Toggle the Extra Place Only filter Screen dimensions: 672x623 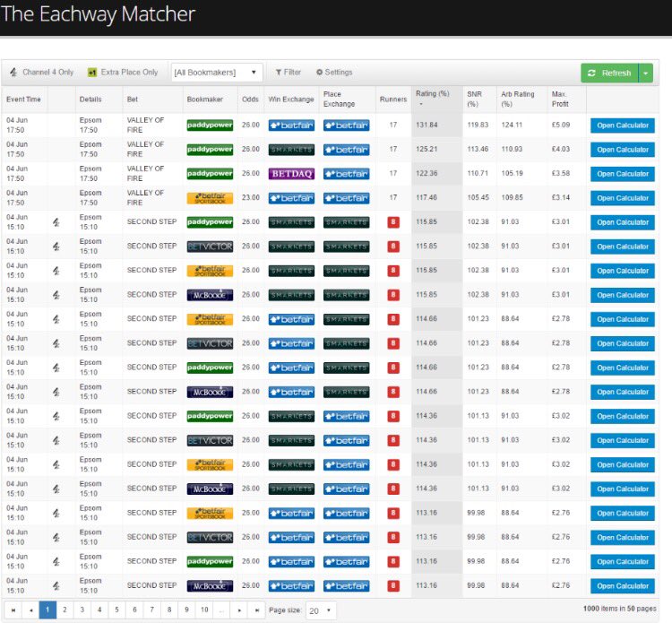123,72
